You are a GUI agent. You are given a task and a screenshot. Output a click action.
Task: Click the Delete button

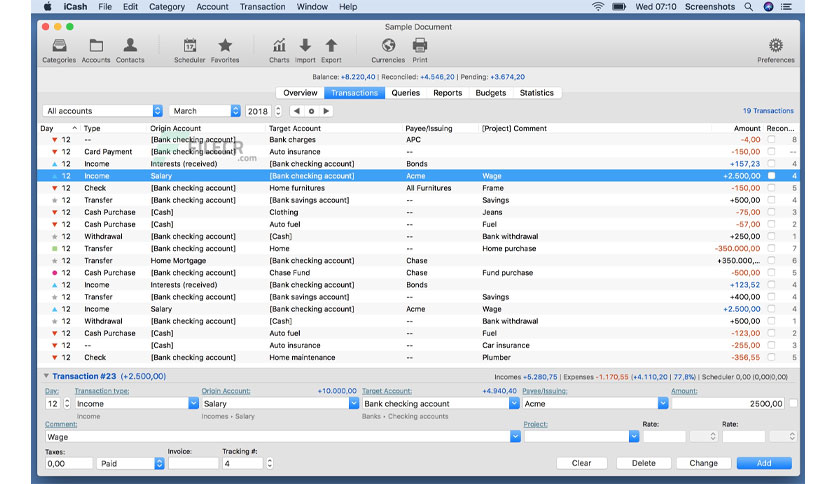pos(644,463)
